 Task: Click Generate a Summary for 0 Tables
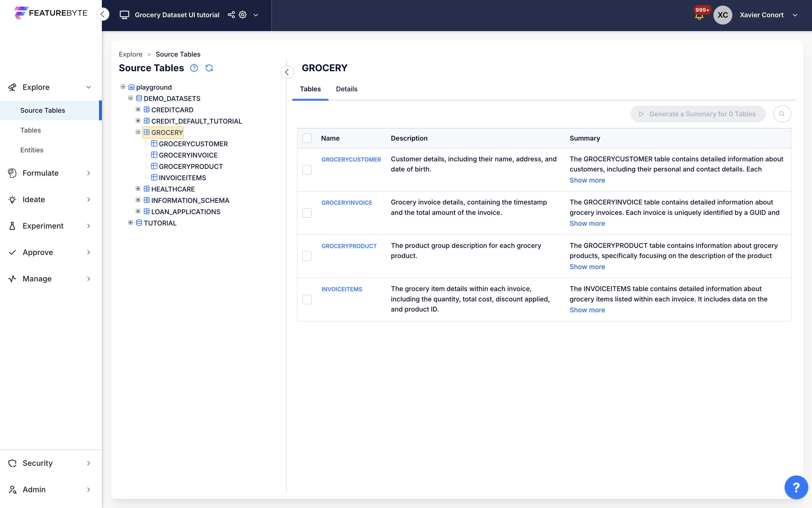click(698, 114)
